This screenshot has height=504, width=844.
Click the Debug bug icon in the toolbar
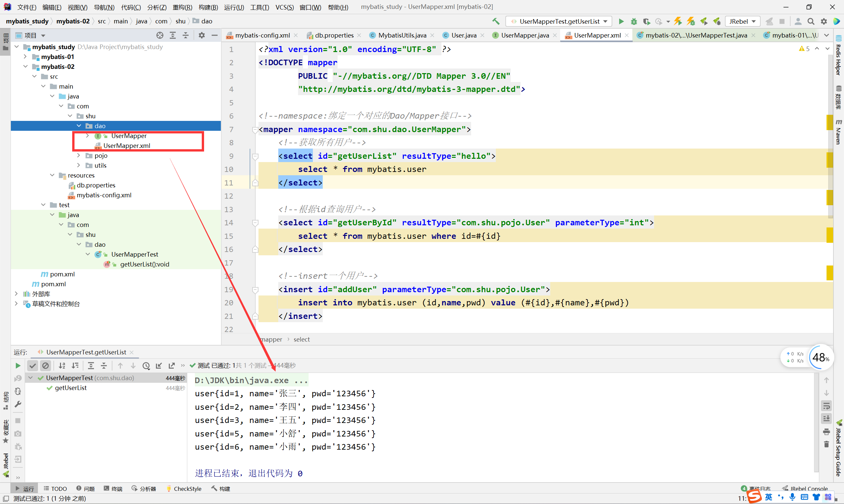tap(634, 21)
